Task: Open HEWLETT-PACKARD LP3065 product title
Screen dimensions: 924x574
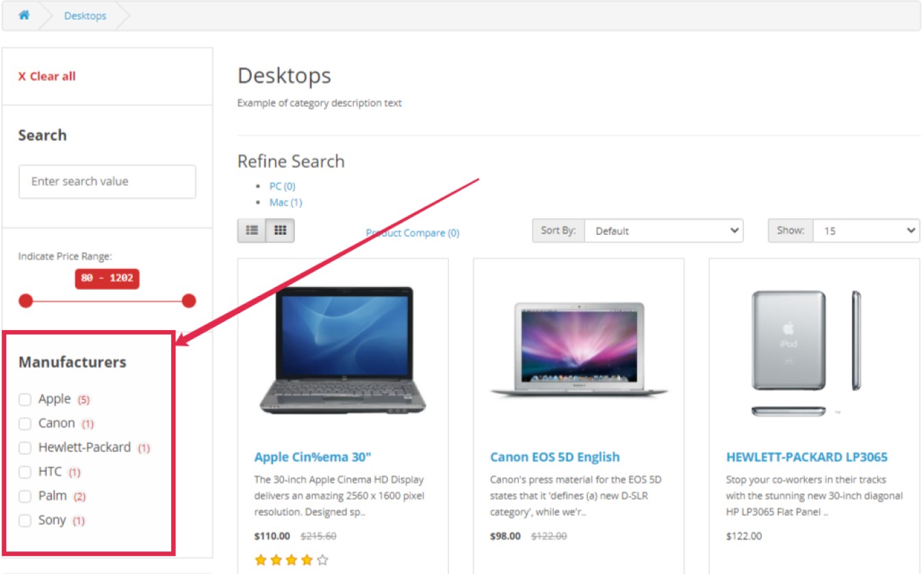Action: pyautogui.click(x=807, y=457)
